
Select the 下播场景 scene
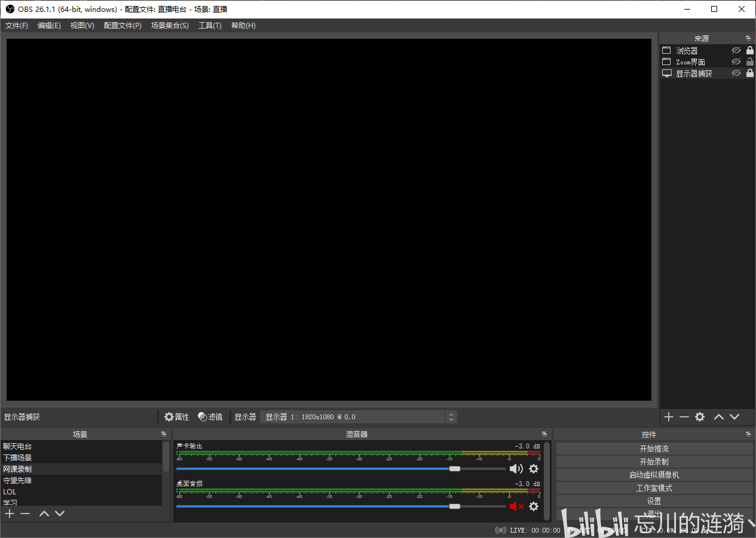coord(82,457)
